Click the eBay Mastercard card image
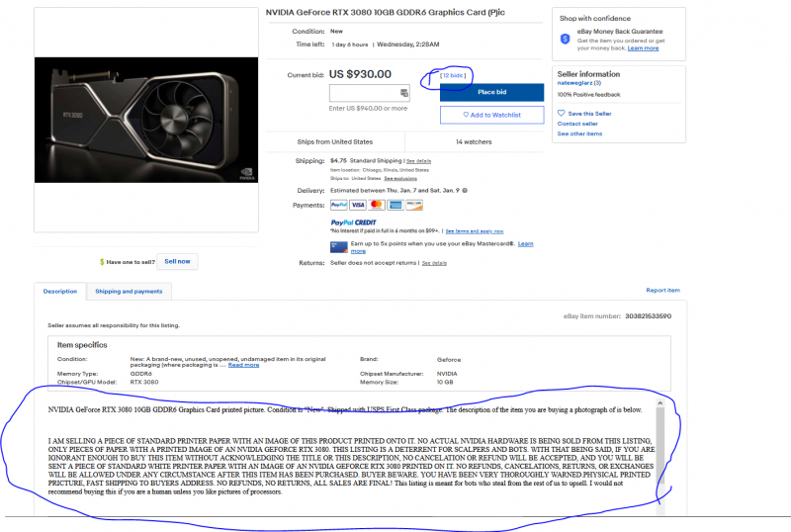791x532 pixels. 338,246
